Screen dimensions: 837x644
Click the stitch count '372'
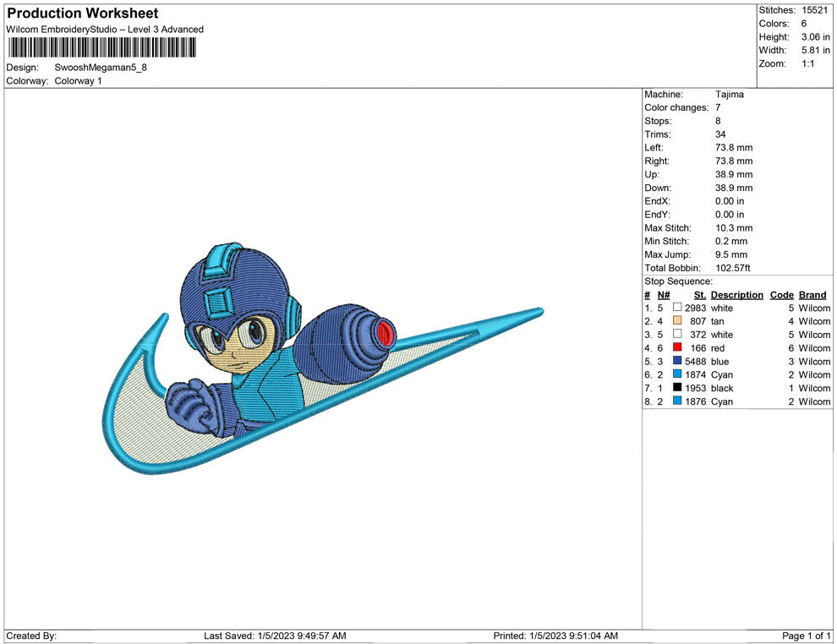[x=698, y=335]
